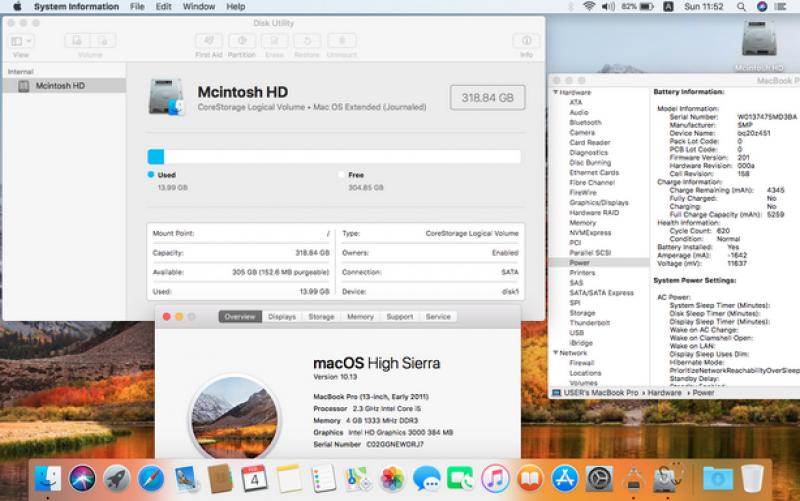Open Calendar icon in the Dock
Viewport: 800px width, 501px height.
(x=254, y=479)
